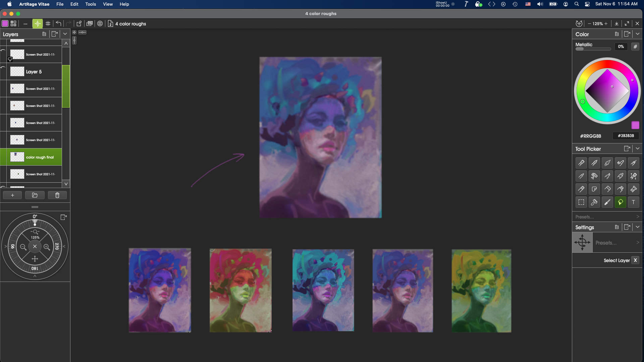Toggle the lines menu icon in toolbar
The height and width of the screenshot is (362, 644).
click(x=100, y=23)
